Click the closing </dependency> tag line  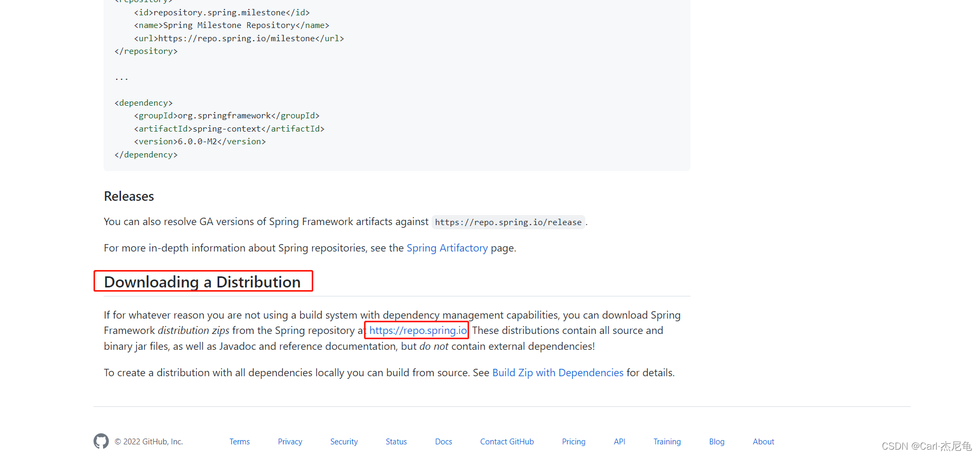tap(146, 155)
